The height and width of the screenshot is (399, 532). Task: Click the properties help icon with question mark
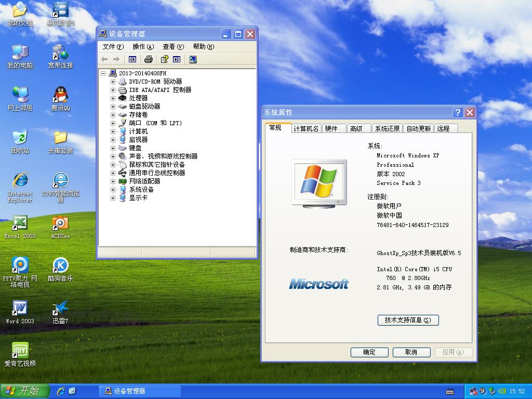coord(165,59)
